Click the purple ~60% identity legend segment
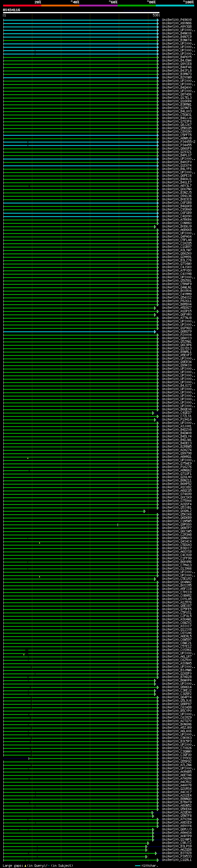Screen dimensions: 197x868 99,6
